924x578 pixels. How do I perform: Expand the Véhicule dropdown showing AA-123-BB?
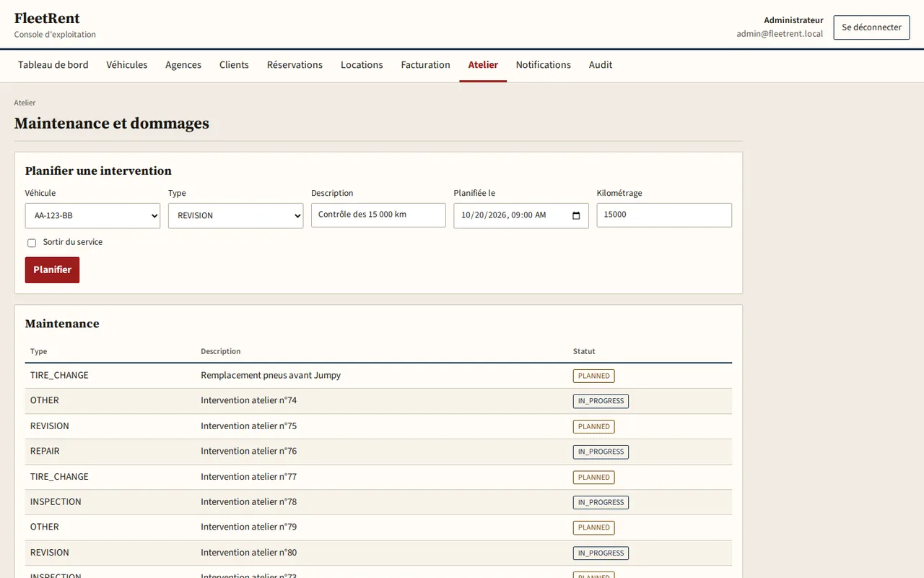tap(92, 215)
